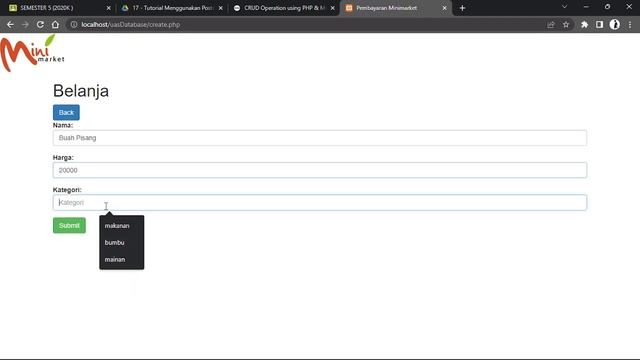Click the Mini market logo
The image size is (640, 360).
pos(32,53)
